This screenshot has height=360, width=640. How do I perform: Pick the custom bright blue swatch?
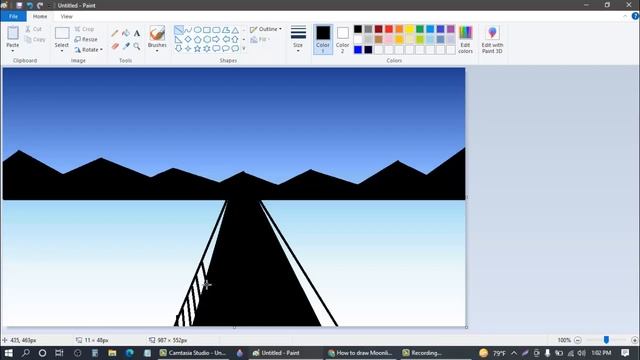[x=358, y=50]
